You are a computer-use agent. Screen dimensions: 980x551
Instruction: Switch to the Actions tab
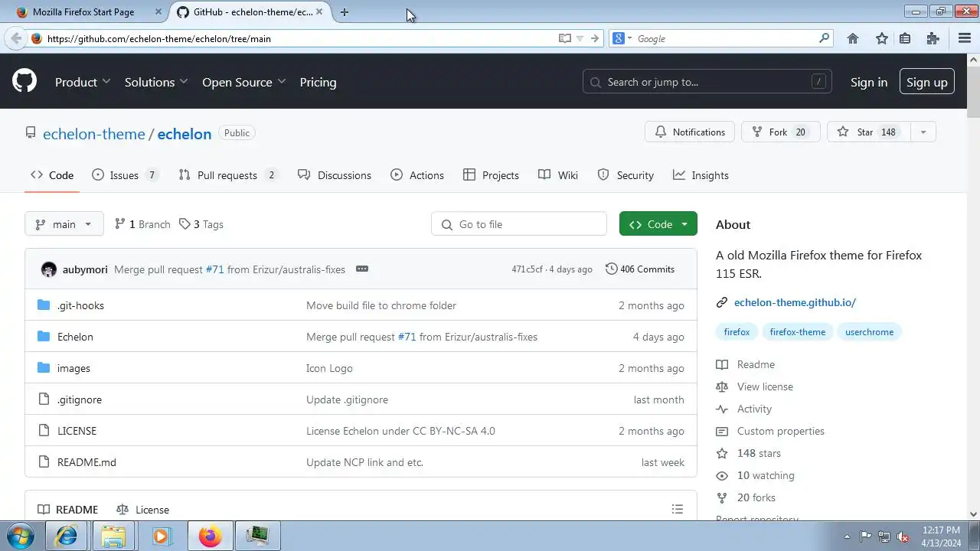pos(417,175)
